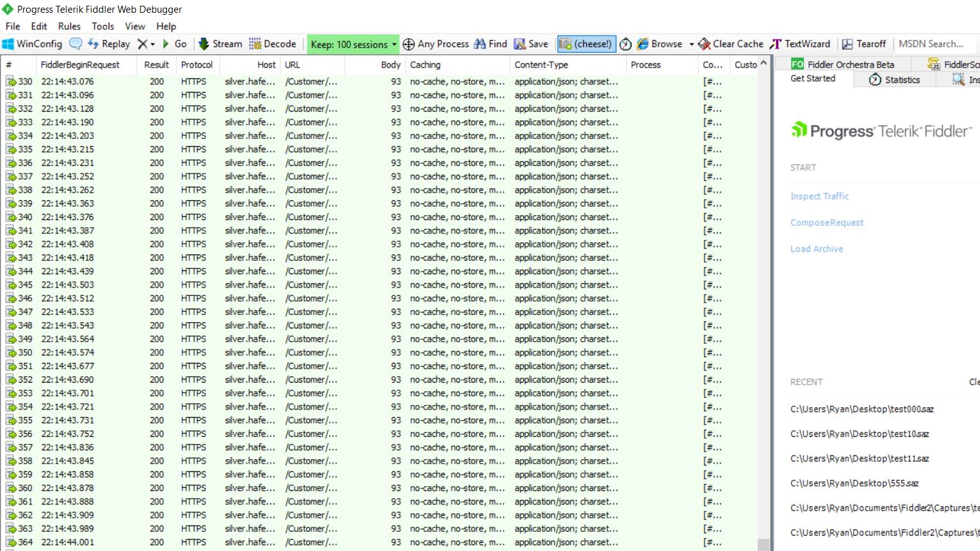
Task: Open the TextWizard tool
Action: pos(800,44)
